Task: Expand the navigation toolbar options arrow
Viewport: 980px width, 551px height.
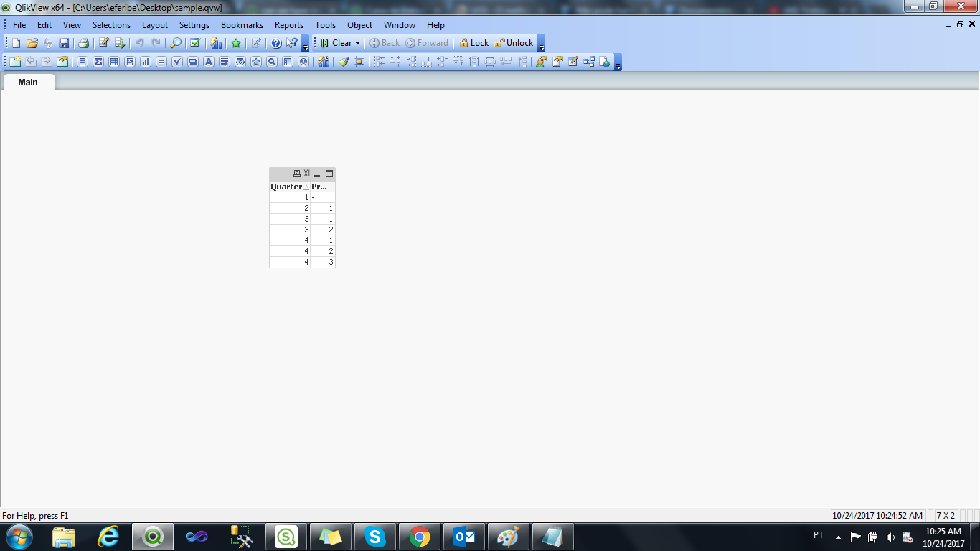Action: (x=541, y=44)
